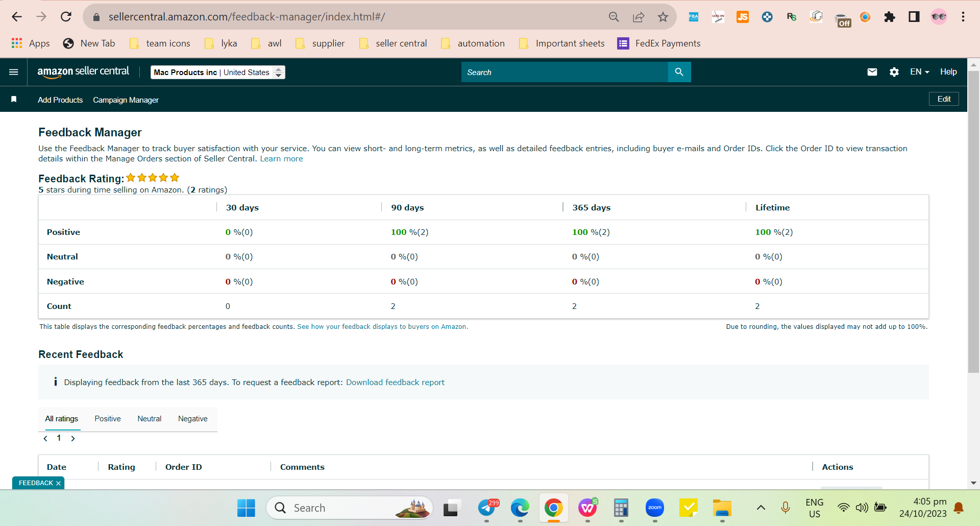The image size is (980, 526).
Task: Switch to the Positive feedback tab
Action: pos(108,419)
